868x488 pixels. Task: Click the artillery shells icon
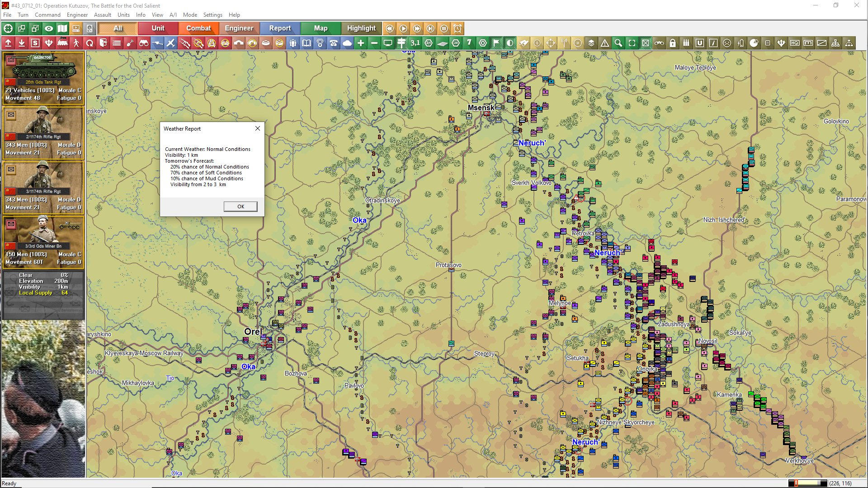tap(686, 43)
